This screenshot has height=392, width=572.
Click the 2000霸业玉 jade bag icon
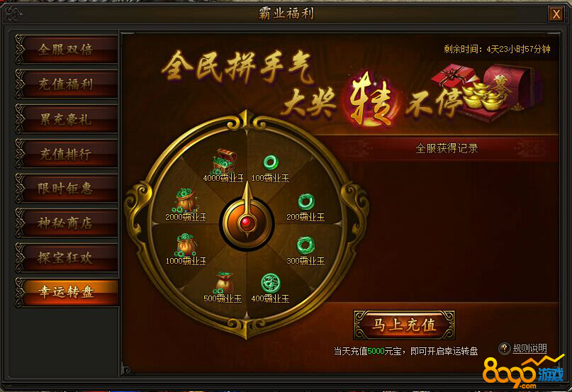(186, 200)
